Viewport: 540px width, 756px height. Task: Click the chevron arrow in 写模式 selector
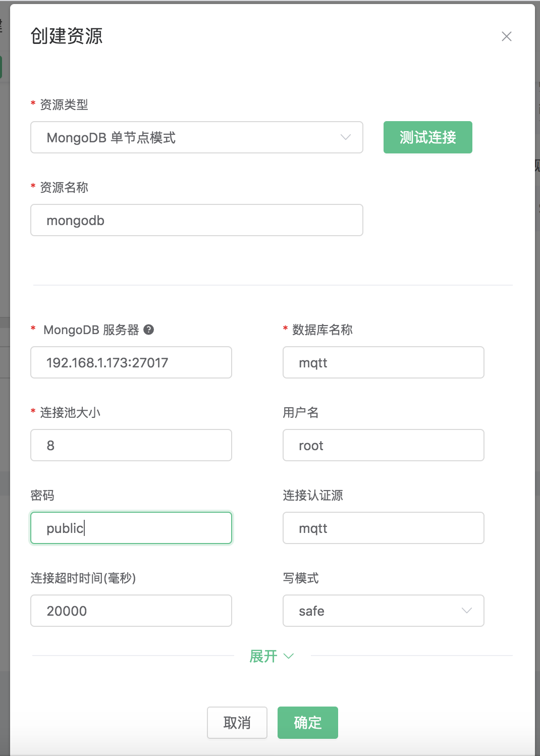point(466,611)
